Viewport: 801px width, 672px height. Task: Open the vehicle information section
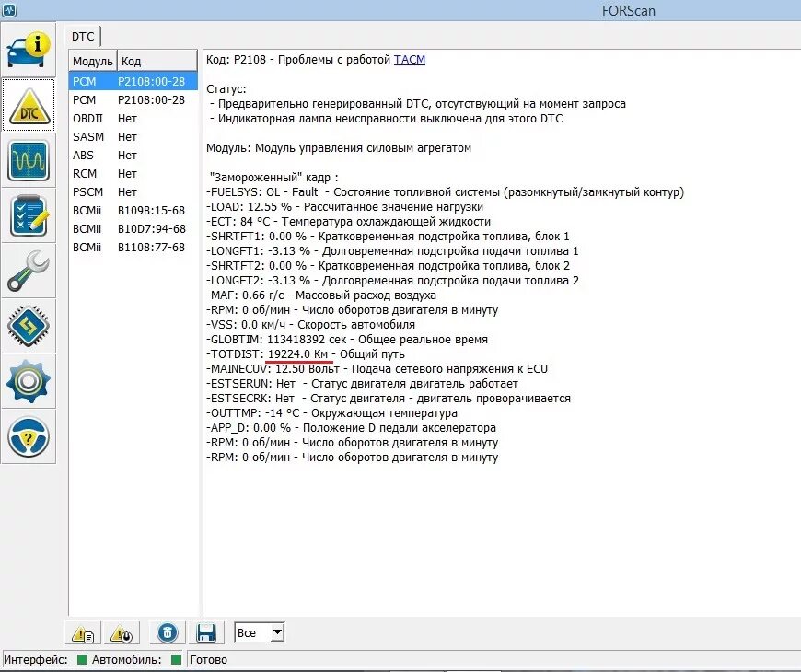point(29,50)
